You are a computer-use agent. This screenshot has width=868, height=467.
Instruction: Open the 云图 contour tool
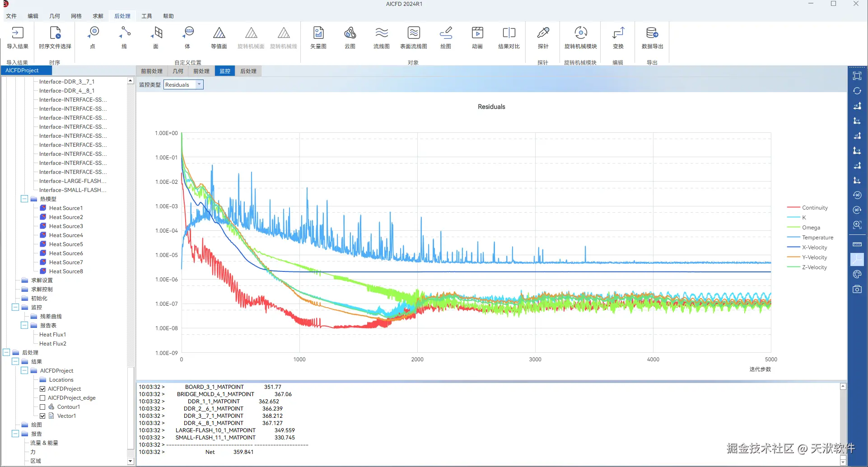350,33
